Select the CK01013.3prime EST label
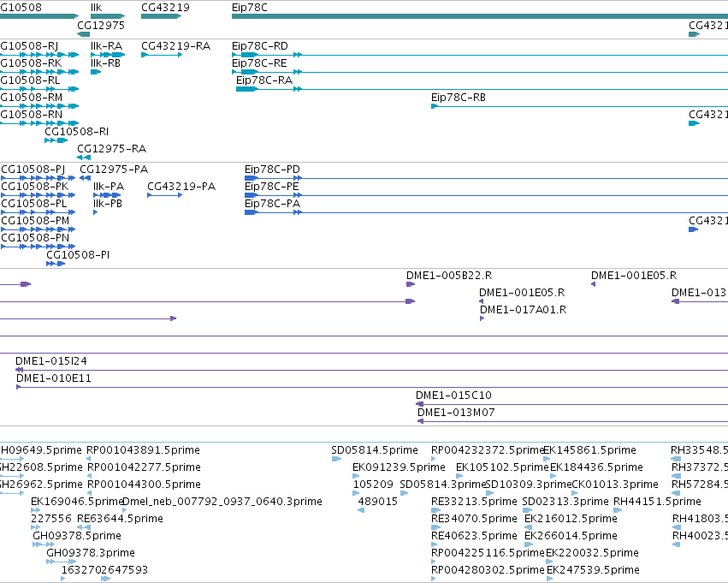This screenshot has height=583, width=728. click(x=615, y=485)
